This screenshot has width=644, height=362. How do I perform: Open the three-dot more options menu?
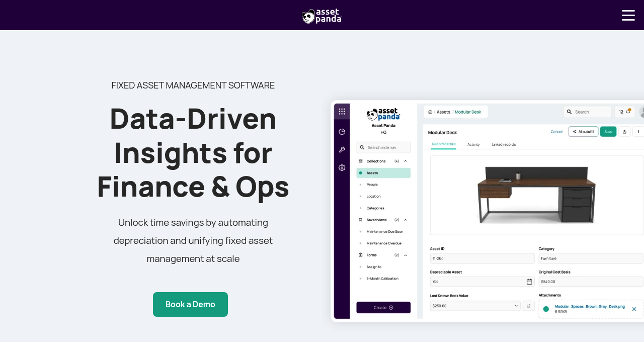638,132
